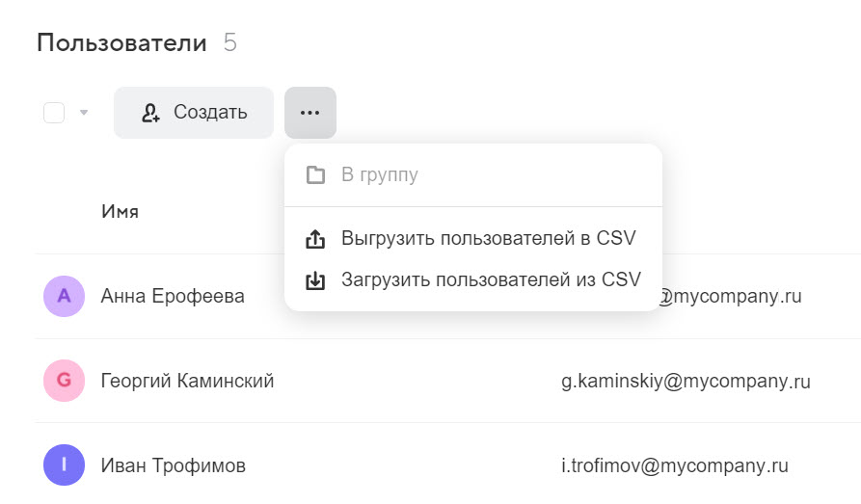Open user Иван Трофимов by name

[x=173, y=465]
